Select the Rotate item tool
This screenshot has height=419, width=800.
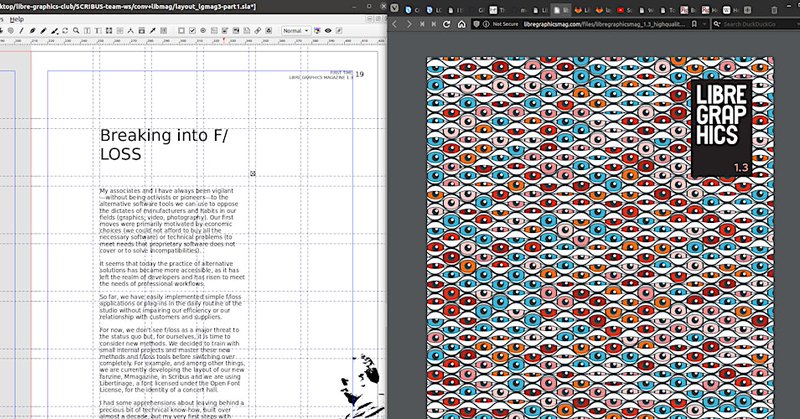tap(65, 31)
